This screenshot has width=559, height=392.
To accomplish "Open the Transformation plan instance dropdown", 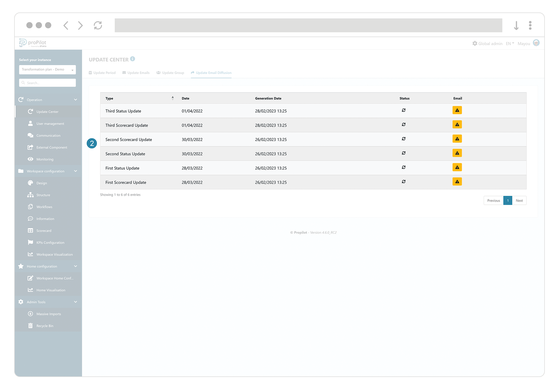I will 47,69.
